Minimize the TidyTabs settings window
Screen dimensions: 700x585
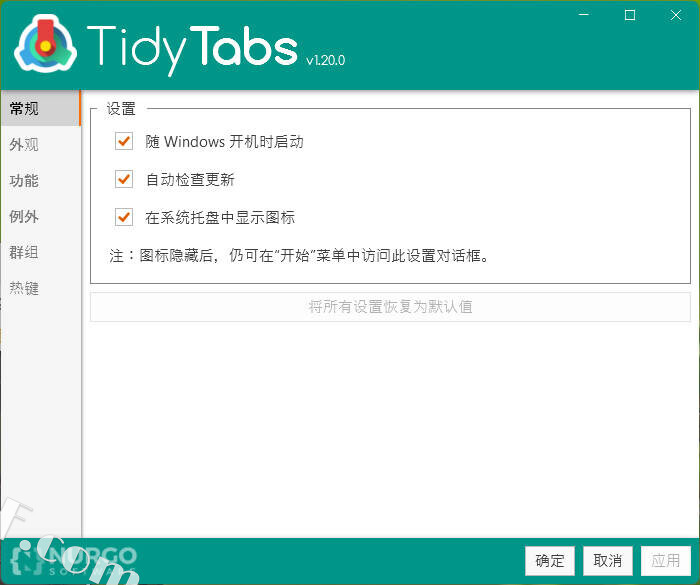tap(584, 15)
